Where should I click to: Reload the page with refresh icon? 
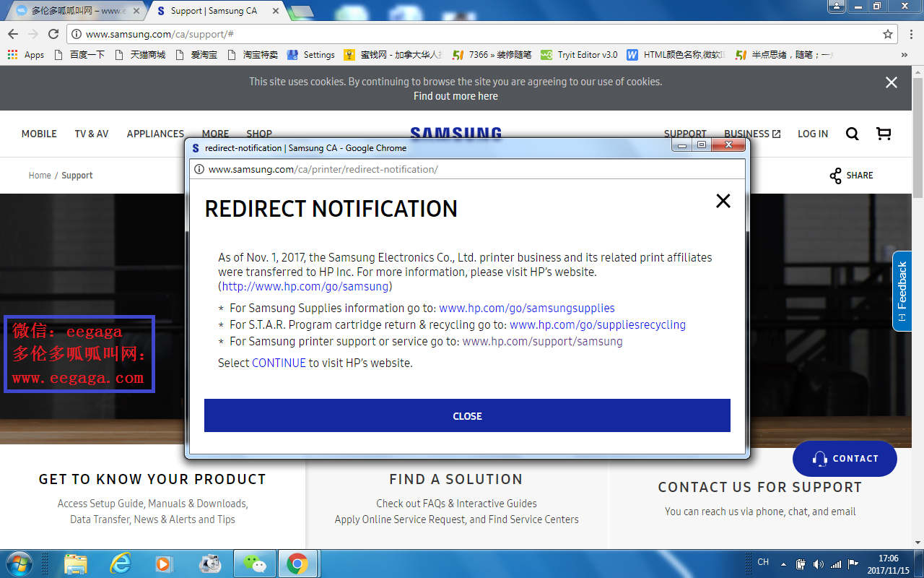pyautogui.click(x=53, y=34)
